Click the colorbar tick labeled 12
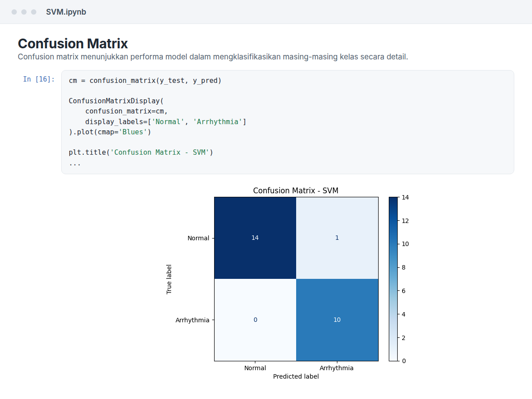The width and height of the screenshot is (532, 399). coord(405,221)
